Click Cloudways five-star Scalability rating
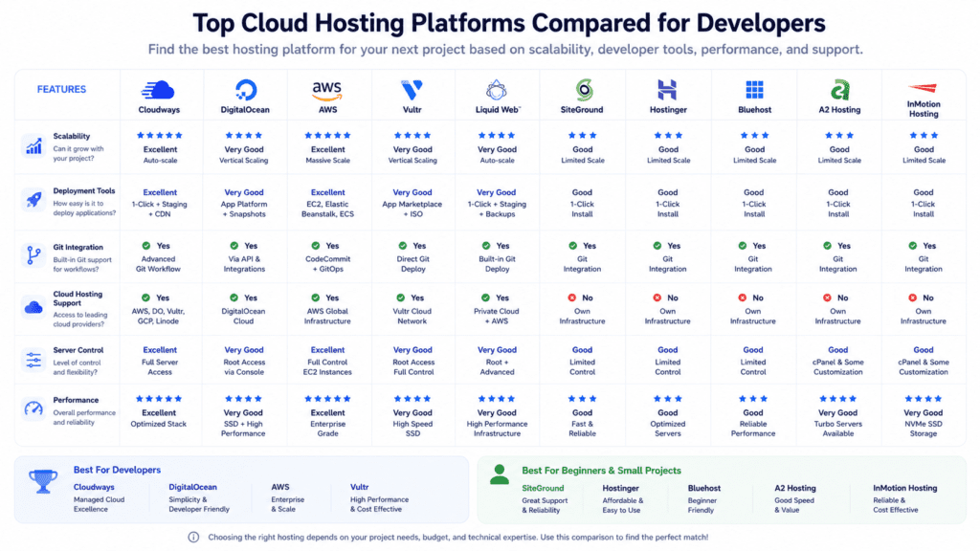This screenshot has width=980, height=551. (160, 135)
